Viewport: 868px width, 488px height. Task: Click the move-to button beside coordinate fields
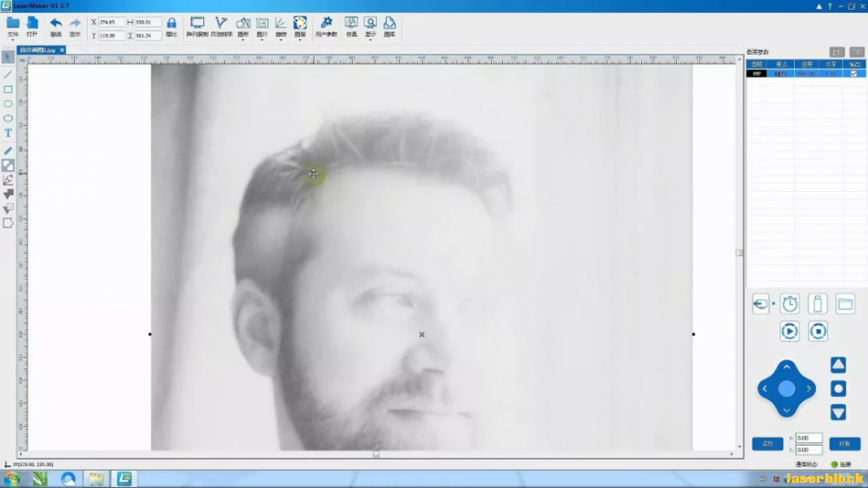point(845,444)
